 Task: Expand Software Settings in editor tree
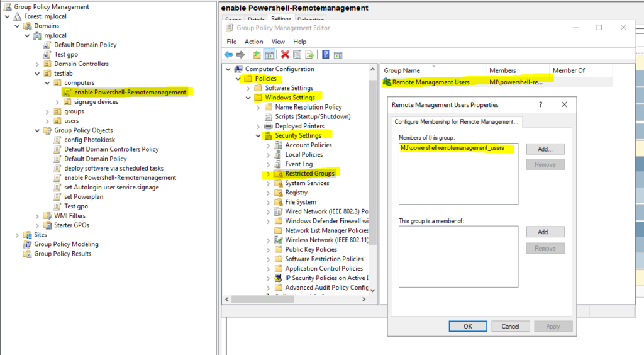tap(248, 88)
